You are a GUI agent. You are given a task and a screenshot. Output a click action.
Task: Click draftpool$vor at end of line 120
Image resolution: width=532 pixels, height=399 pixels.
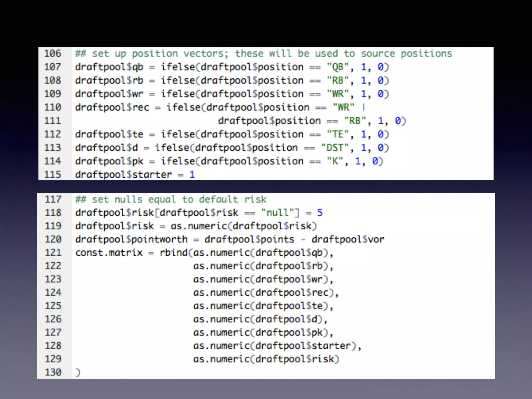pyautogui.click(x=348, y=239)
